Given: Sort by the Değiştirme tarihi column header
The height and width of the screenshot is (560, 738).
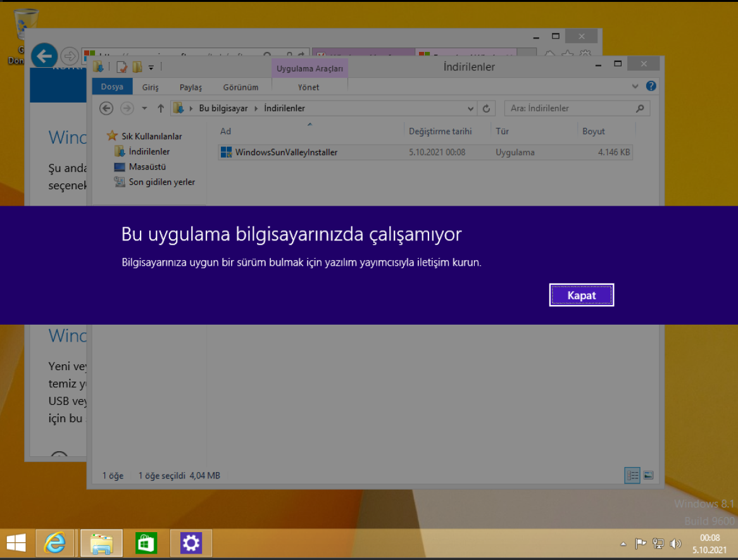Looking at the screenshot, I should coord(440,131).
